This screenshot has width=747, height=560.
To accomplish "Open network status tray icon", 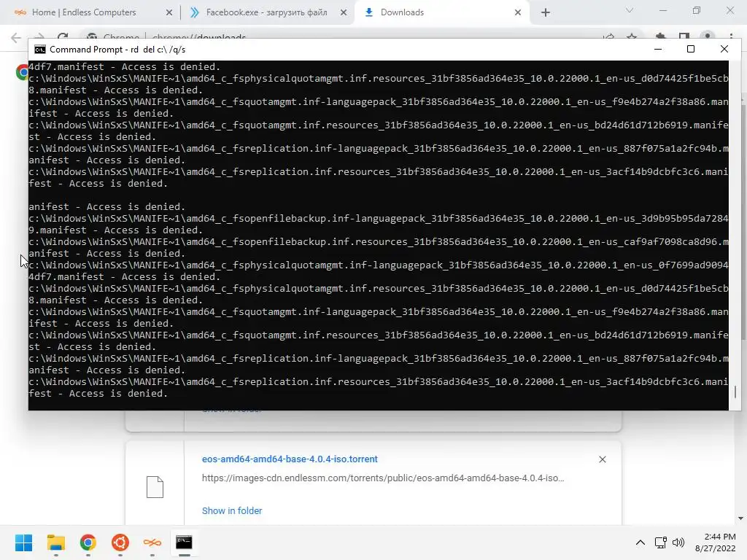I will tap(661, 542).
